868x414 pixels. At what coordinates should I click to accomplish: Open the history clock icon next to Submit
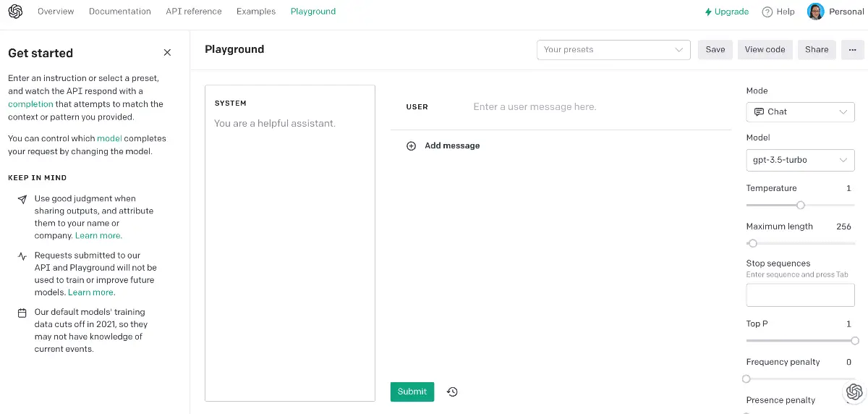[452, 392]
